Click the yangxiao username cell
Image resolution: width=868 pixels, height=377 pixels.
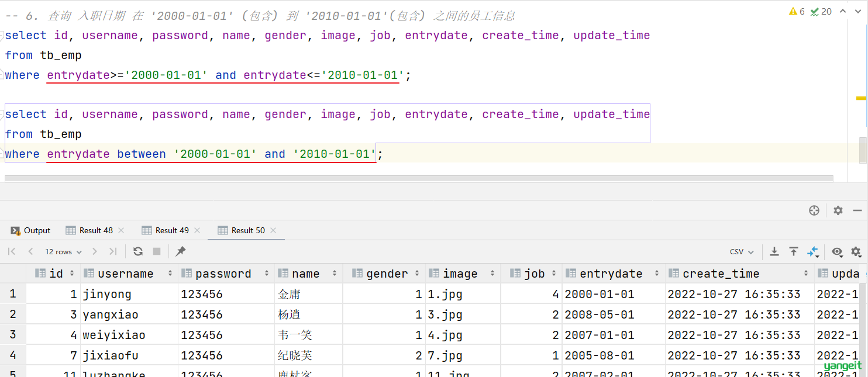tap(129, 314)
